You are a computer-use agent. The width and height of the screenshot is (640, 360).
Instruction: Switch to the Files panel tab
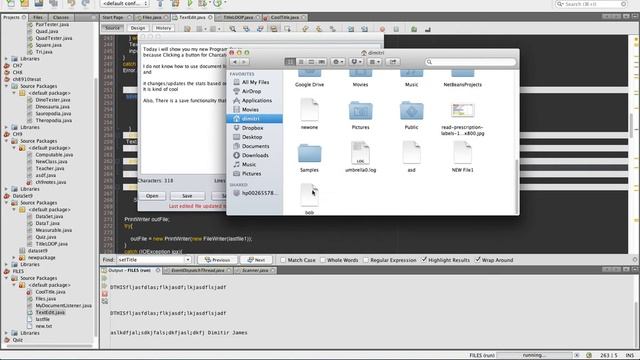[x=38, y=18]
